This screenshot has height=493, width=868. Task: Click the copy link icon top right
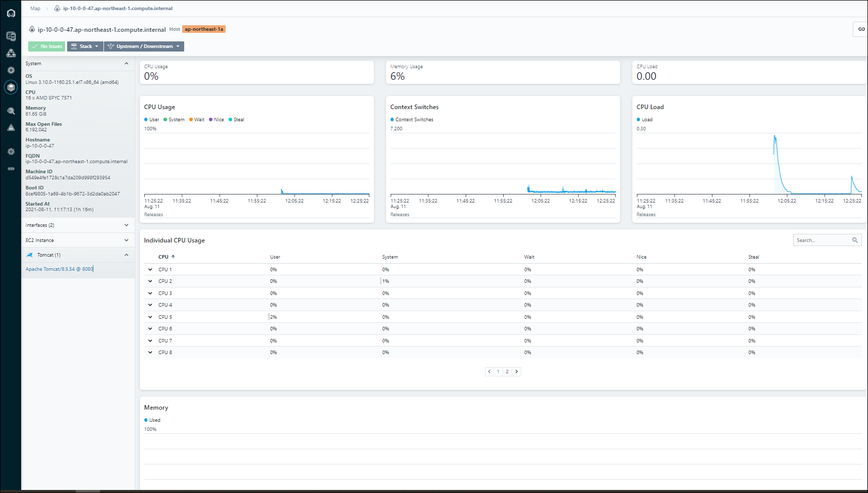(861, 29)
